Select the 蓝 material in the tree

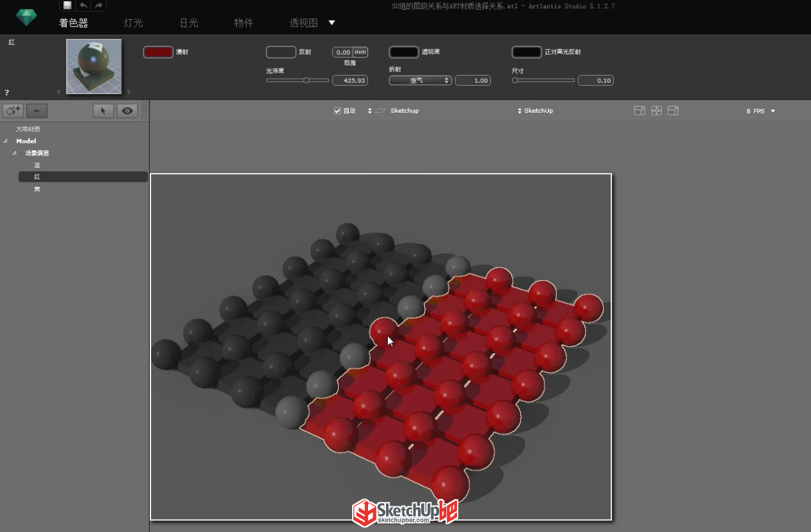point(37,165)
